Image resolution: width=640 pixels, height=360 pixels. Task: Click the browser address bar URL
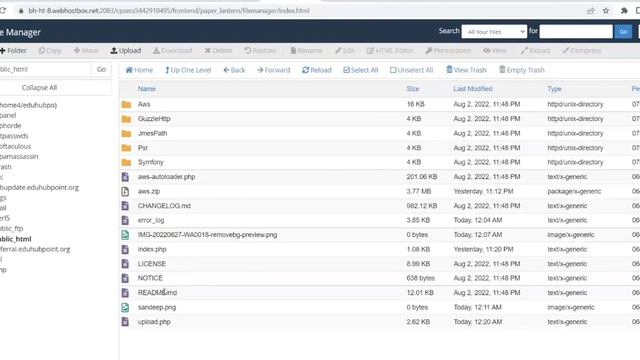169,11
